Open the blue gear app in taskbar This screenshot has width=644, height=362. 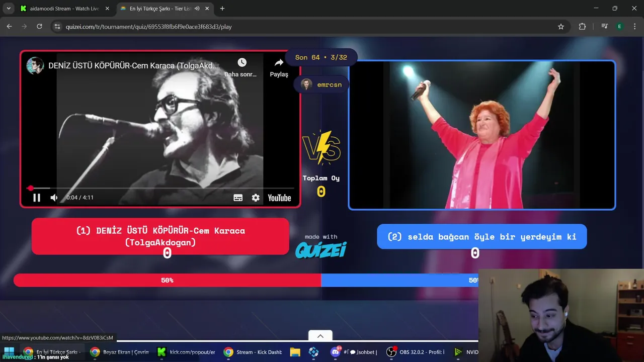[x=313, y=352]
